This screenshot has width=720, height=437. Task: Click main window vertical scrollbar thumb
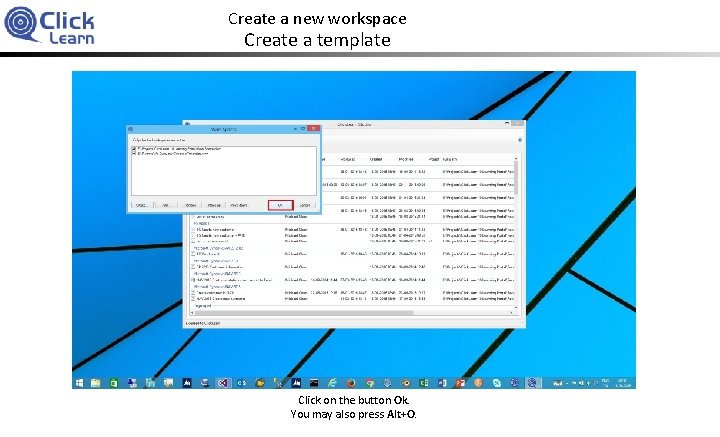[x=516, y=178]
